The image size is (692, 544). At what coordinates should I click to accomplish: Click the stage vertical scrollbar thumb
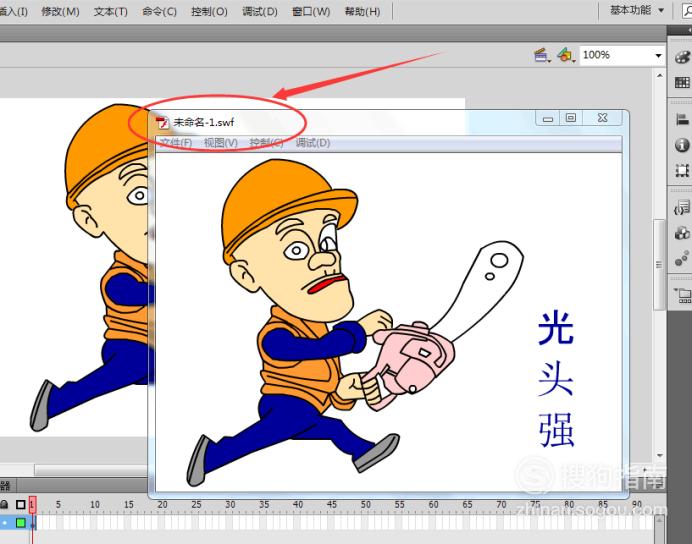pyautogui.click(x=659, y=264)
